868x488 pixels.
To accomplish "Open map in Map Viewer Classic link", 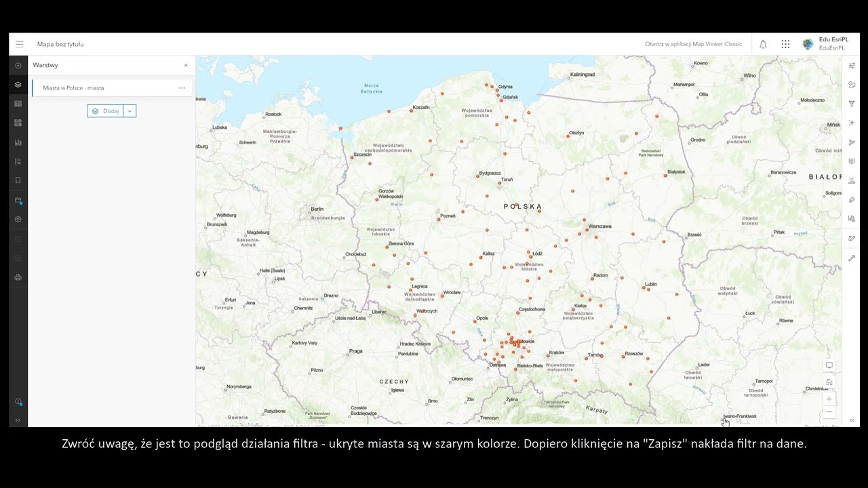I will pos(693,44).
